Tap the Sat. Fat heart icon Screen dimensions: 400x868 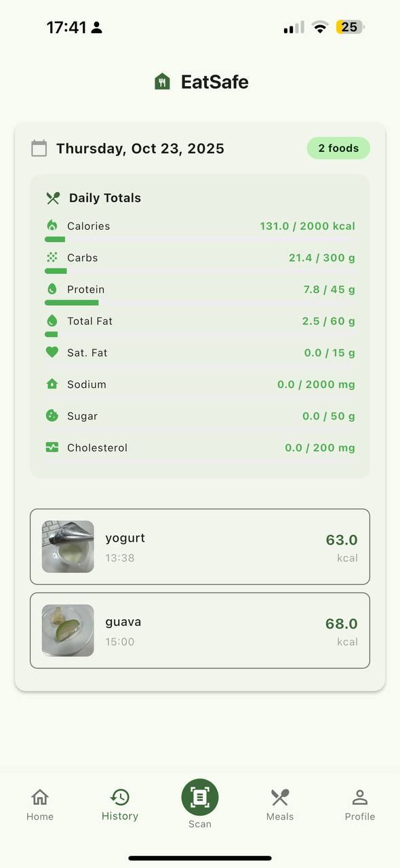(x=53, y=353)
